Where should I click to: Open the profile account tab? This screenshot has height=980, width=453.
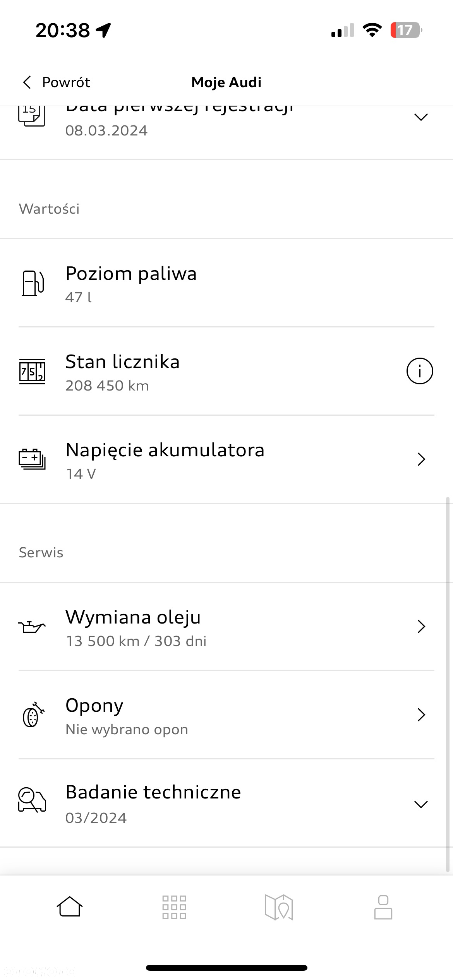click(x=383, y=907)
